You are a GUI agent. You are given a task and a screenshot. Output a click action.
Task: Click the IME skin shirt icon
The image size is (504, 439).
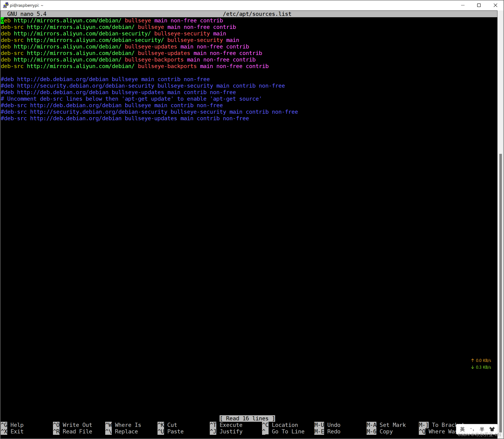[492, 429]
